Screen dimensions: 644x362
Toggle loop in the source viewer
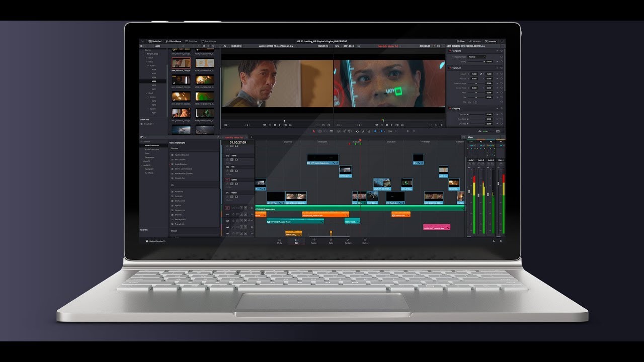point(291,125)
